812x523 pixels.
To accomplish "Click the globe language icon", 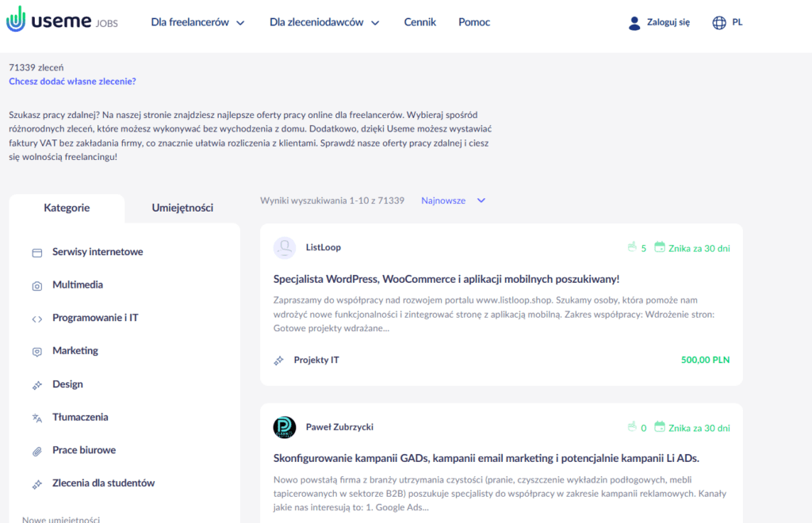I will tap(719, 23).
